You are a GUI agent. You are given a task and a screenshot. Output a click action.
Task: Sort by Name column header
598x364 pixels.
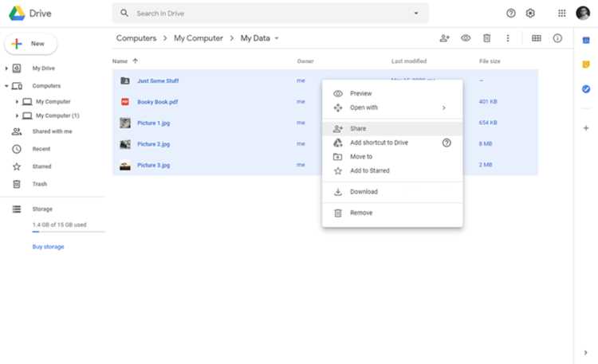coord(120,61)
